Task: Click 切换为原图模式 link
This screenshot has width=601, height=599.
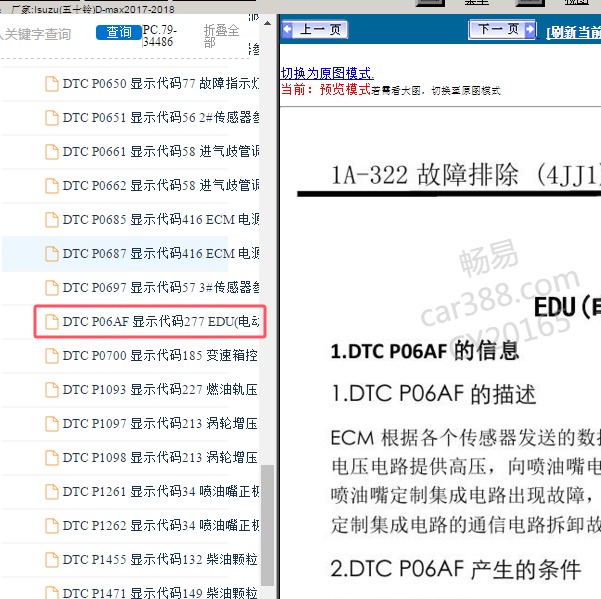Action: [327, 73]
